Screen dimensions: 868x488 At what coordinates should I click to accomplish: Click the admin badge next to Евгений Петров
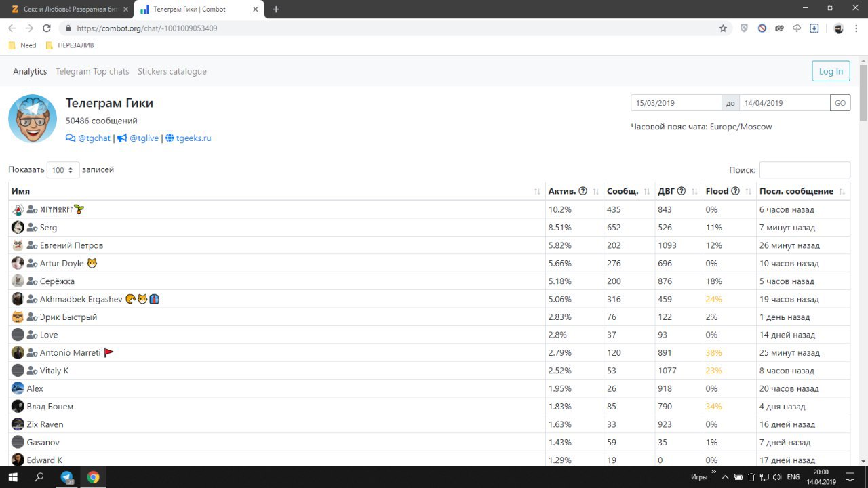[32, 245]
